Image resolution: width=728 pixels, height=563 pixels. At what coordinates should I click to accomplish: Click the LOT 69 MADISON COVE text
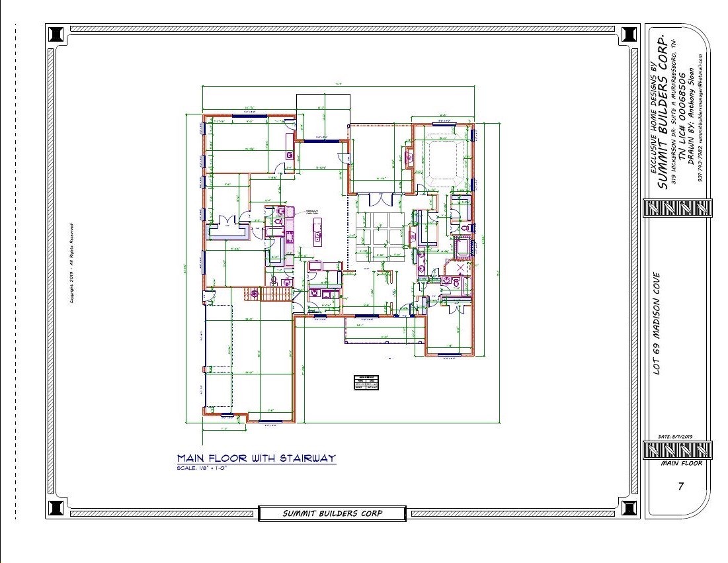658,324
